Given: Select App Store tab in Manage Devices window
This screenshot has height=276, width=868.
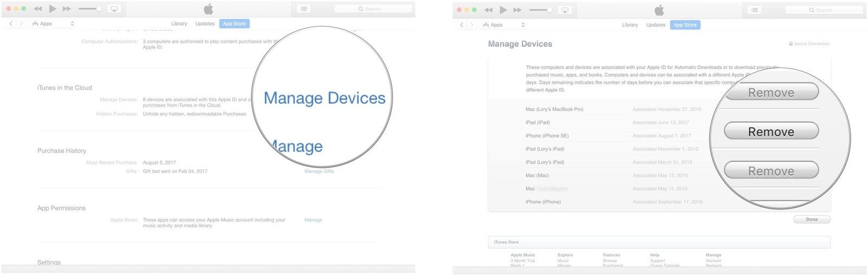Looking at the screenshot, I should coord(685,25).
